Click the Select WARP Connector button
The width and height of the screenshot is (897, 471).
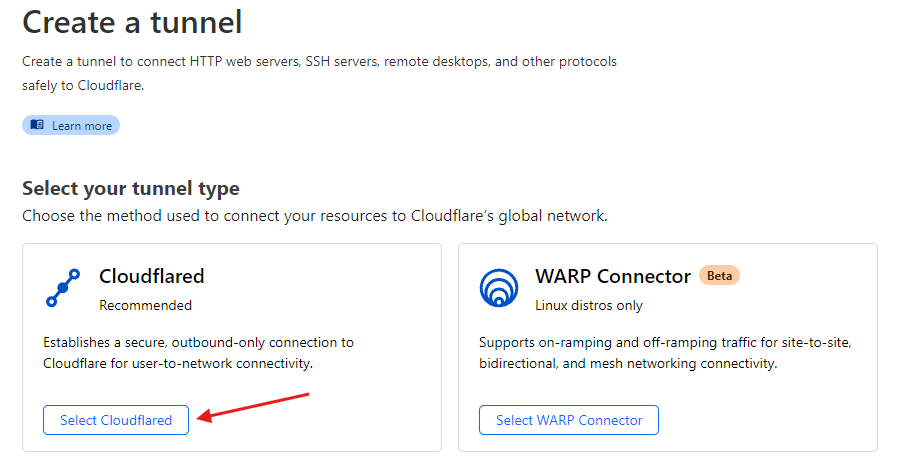pos(569,420)
